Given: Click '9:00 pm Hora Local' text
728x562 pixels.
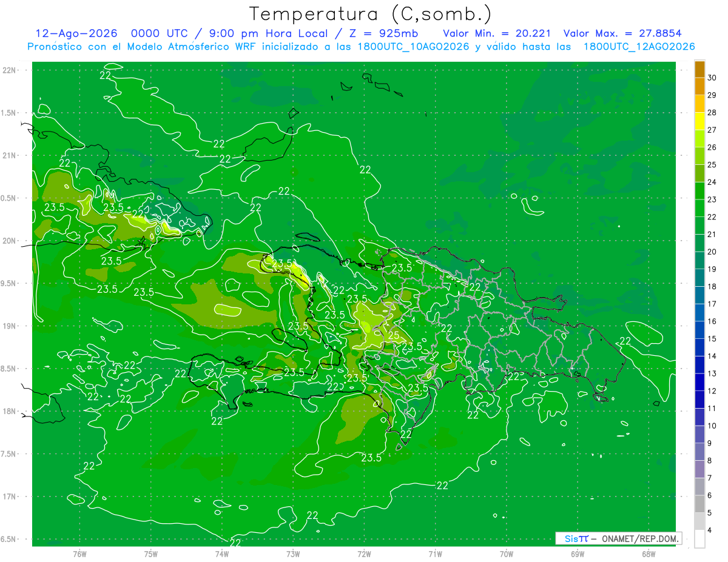Looking at the screenshot, I should coord(270,33).
